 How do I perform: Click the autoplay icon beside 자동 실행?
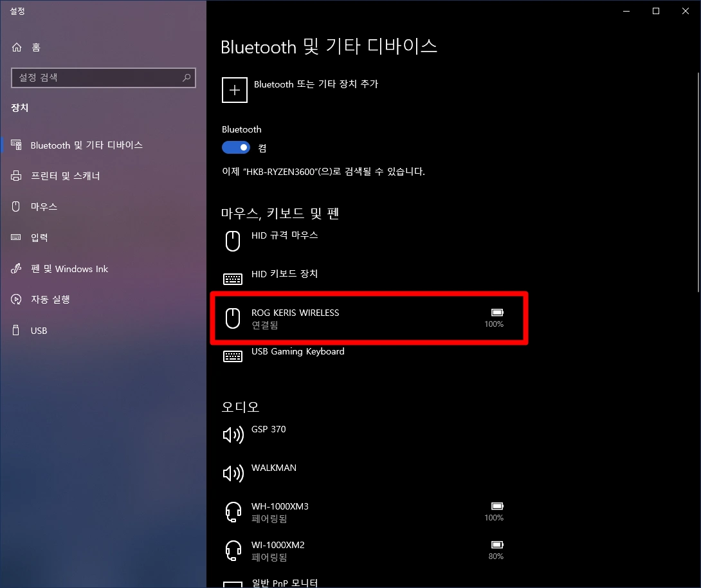pyautogui.click(x=16, y=299)
